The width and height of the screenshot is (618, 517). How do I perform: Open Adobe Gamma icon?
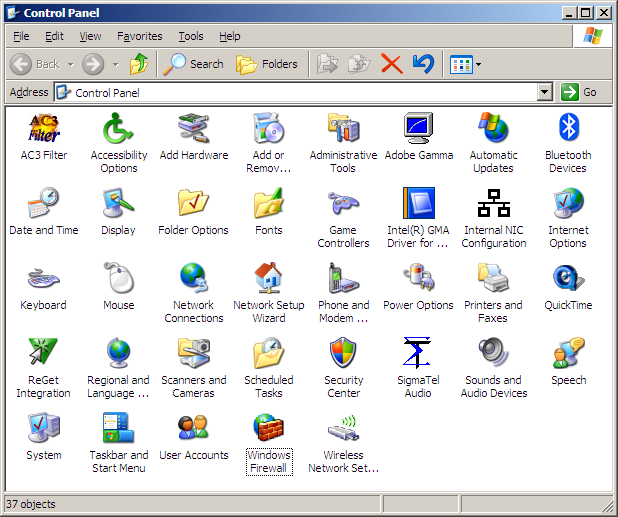419,128
